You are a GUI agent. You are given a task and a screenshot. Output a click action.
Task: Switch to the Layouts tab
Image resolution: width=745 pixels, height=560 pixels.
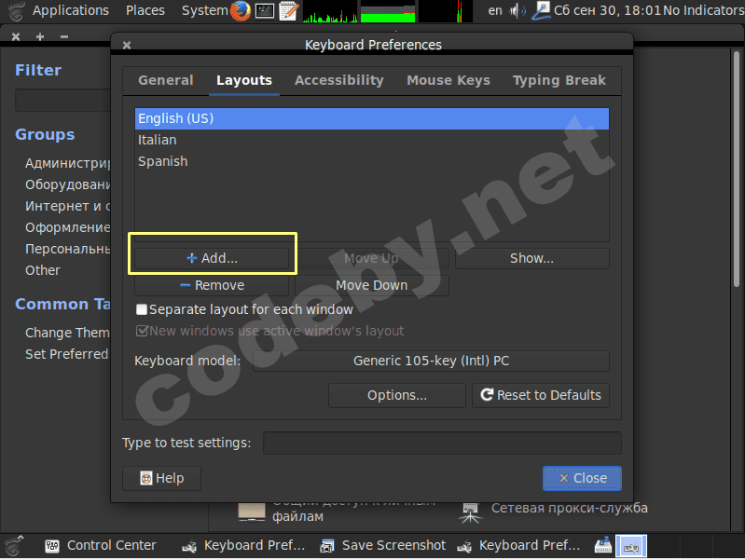(244, 80)
